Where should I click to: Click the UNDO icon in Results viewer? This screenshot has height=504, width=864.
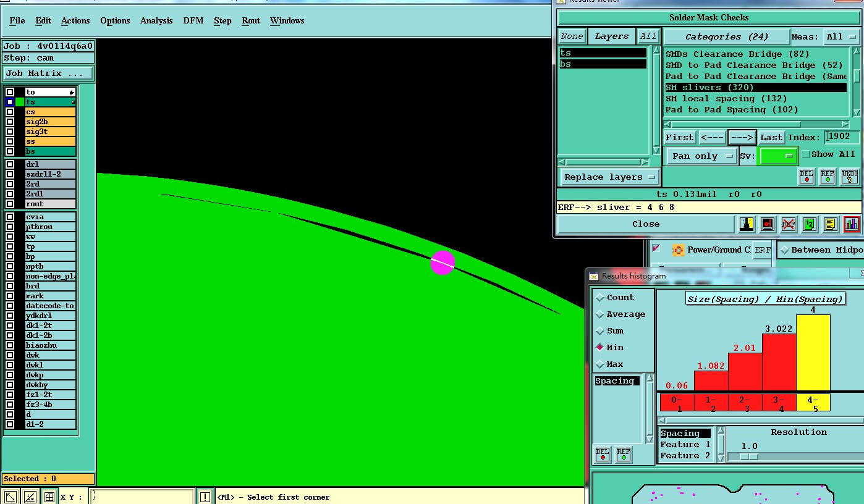click(x=850, y=177)
